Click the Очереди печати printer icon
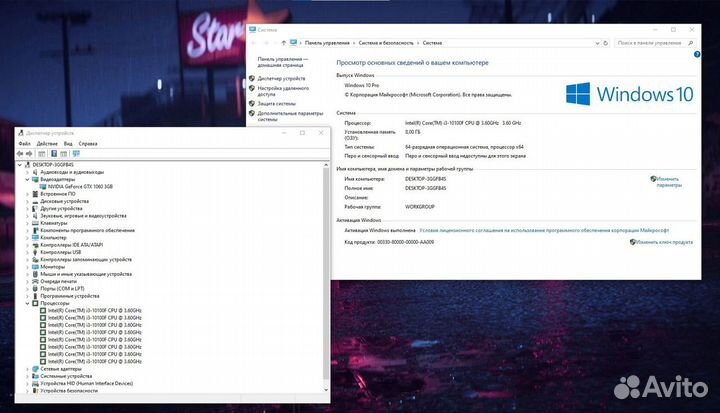 (35, 282)
